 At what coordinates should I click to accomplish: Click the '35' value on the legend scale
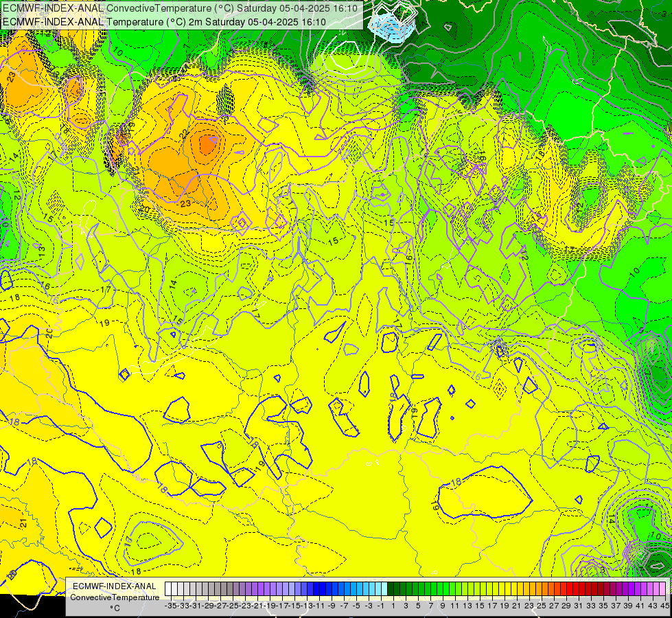pyautogui.click(x=603, y=606)
